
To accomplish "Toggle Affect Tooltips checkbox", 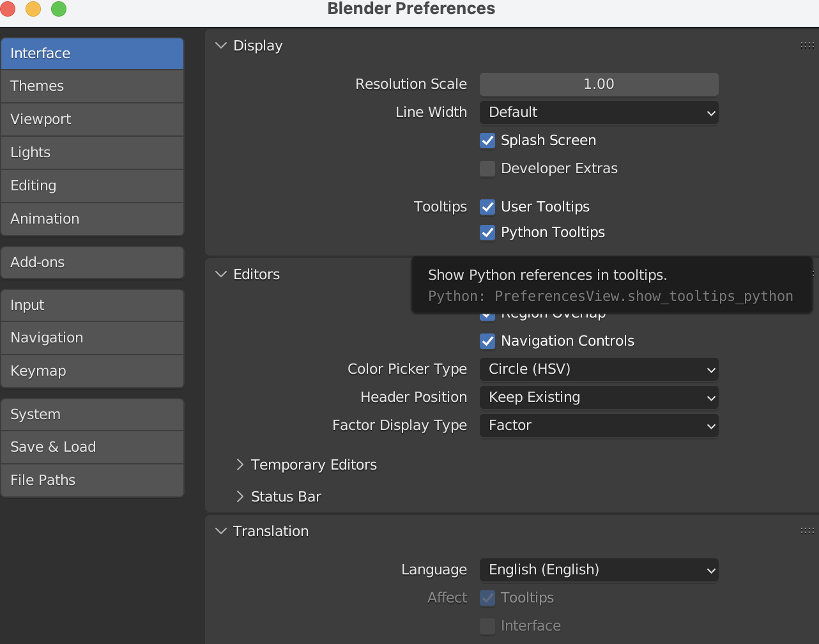I will pos(487,598).
